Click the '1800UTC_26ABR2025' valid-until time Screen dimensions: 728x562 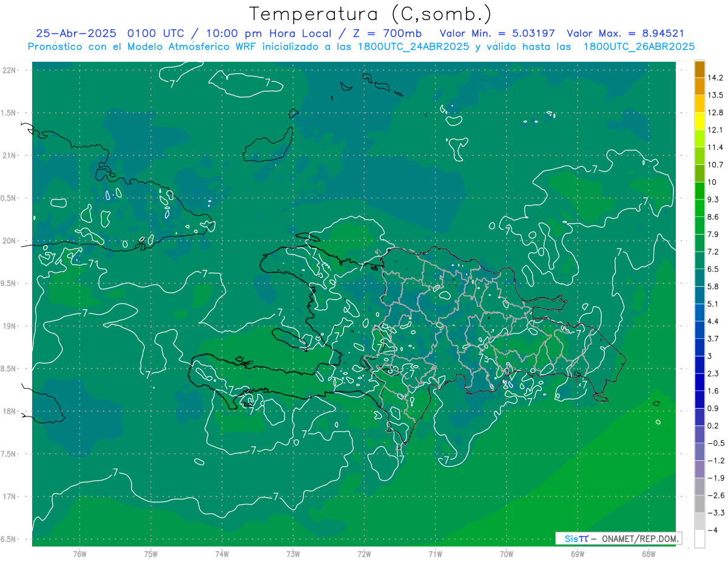[x=639, y=46]
